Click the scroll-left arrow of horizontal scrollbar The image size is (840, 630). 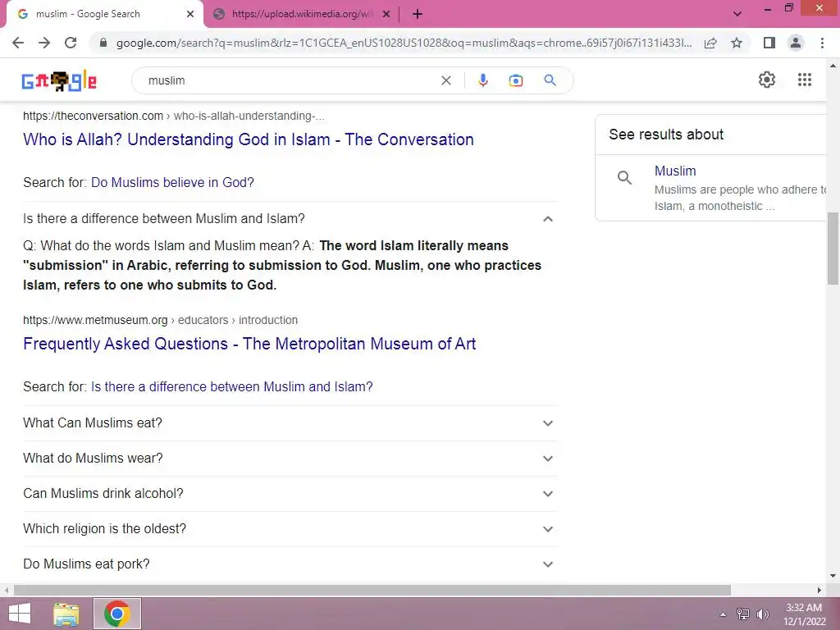[x=7, y=591]
